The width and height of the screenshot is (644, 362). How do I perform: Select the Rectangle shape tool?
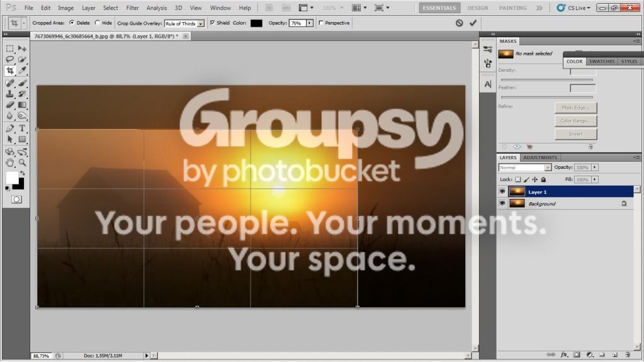pyautogui.click(x=22, y=139)
